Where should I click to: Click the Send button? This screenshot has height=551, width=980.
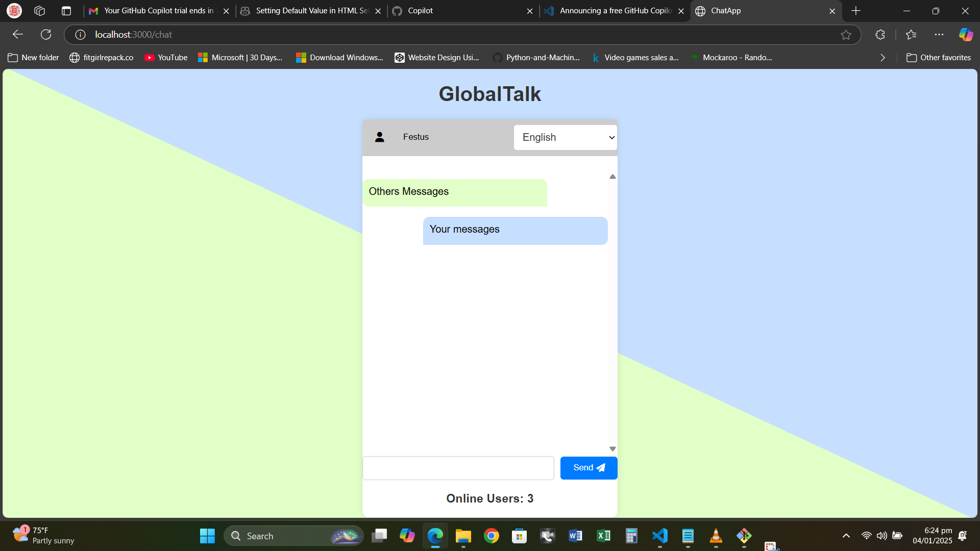coord(589,468)
